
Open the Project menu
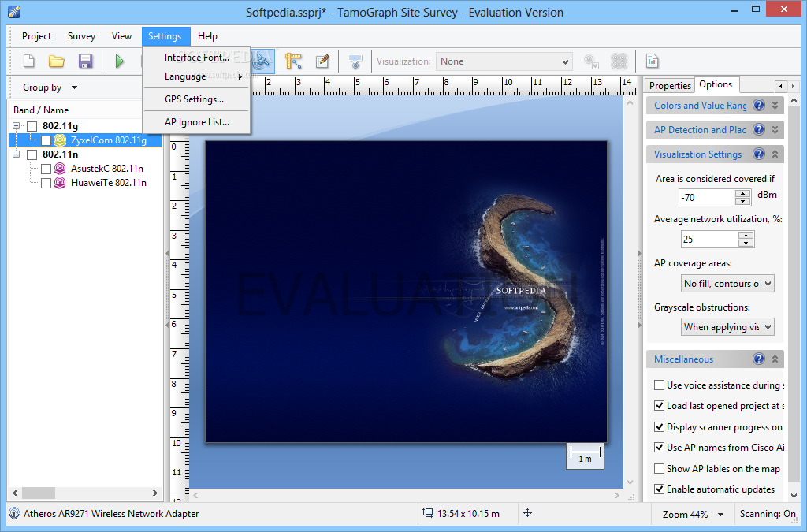[x=36, y=36]
